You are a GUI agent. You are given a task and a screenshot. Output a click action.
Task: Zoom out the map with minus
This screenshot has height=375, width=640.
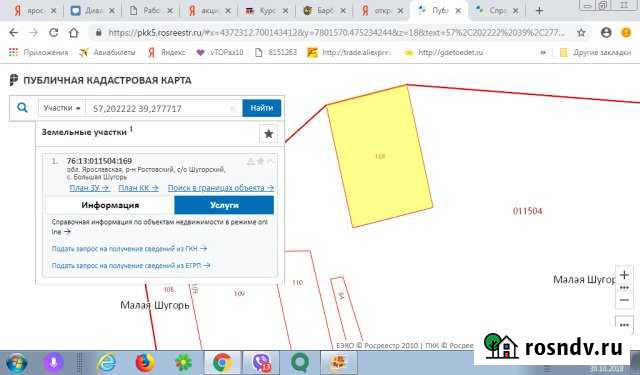(624, 300)
